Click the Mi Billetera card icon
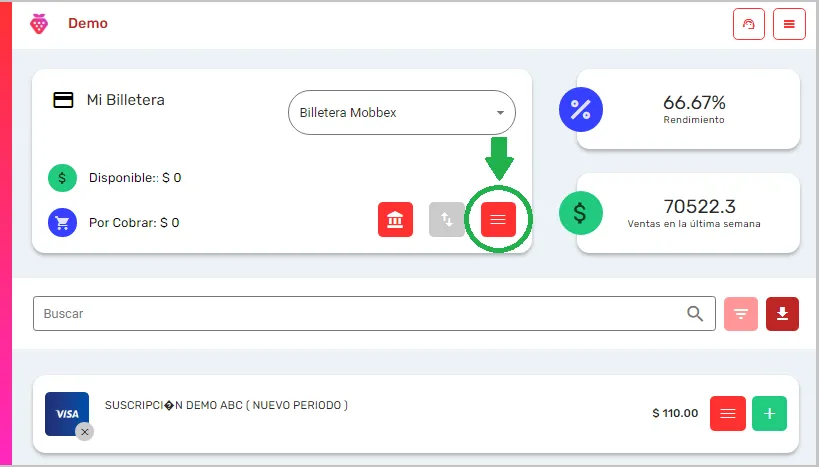The height and width of the screenshot is (467, 819). (x=63, y=100)
